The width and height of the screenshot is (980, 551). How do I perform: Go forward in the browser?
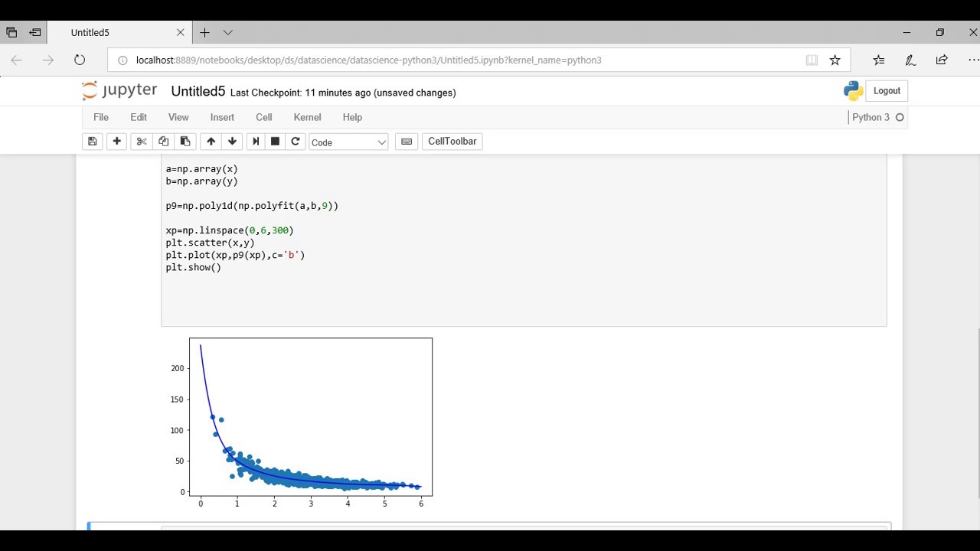(x=48, y=60)
